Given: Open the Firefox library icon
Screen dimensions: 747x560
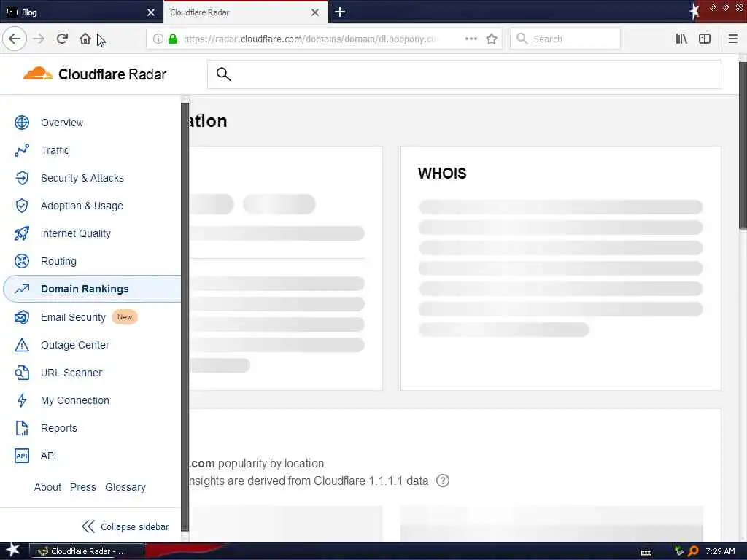Looking at the screenshot, I should click(x=681, y=39).
